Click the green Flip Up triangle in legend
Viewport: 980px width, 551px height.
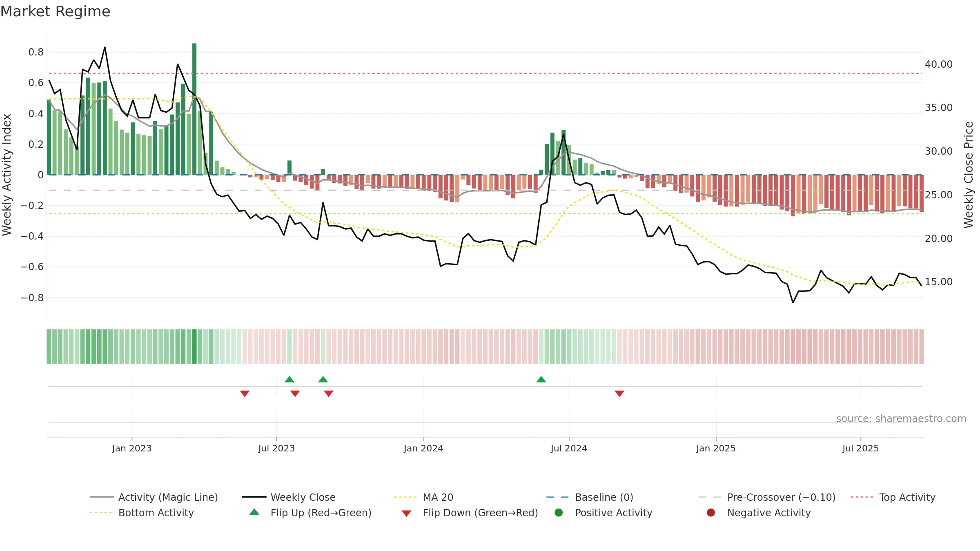[x=254, y=512]
